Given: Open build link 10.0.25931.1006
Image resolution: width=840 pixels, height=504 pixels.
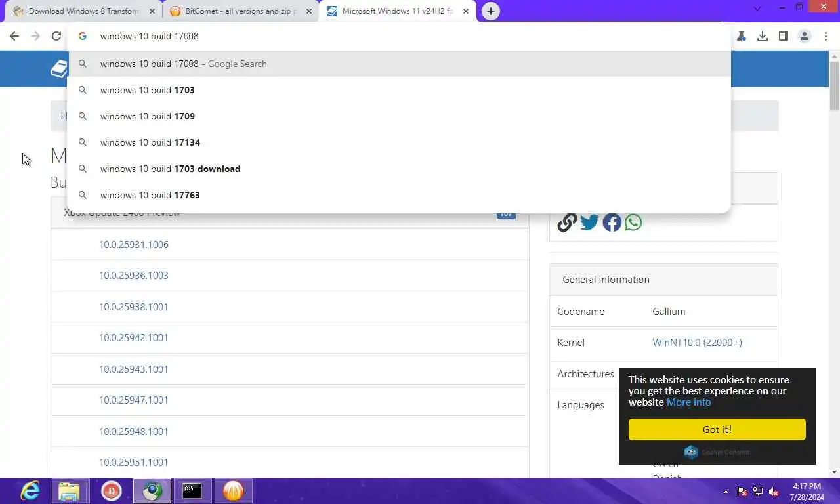Looking at the screenshot, I should pyautogui.click(x=134, y=244).
